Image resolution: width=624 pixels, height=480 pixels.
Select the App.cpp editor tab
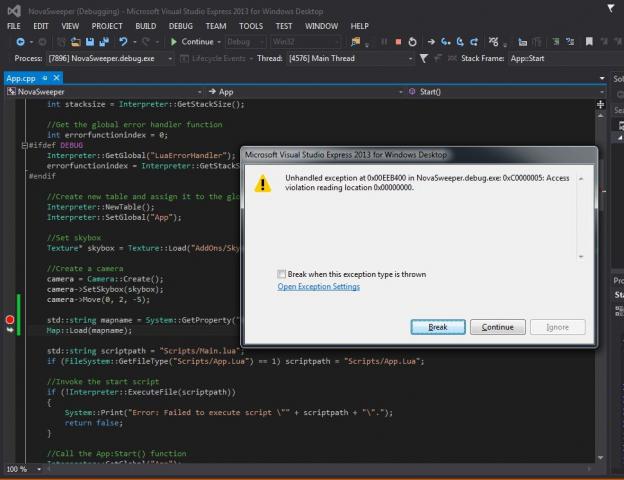[22, 77]
